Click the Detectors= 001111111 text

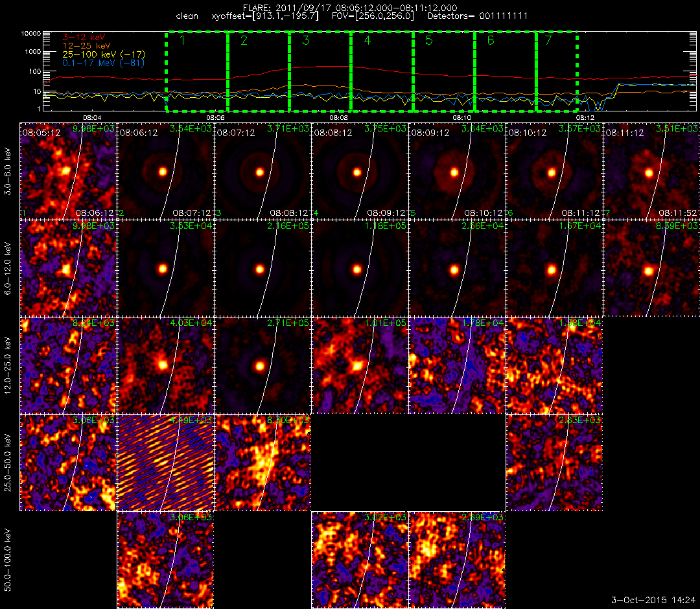(478, 16)
